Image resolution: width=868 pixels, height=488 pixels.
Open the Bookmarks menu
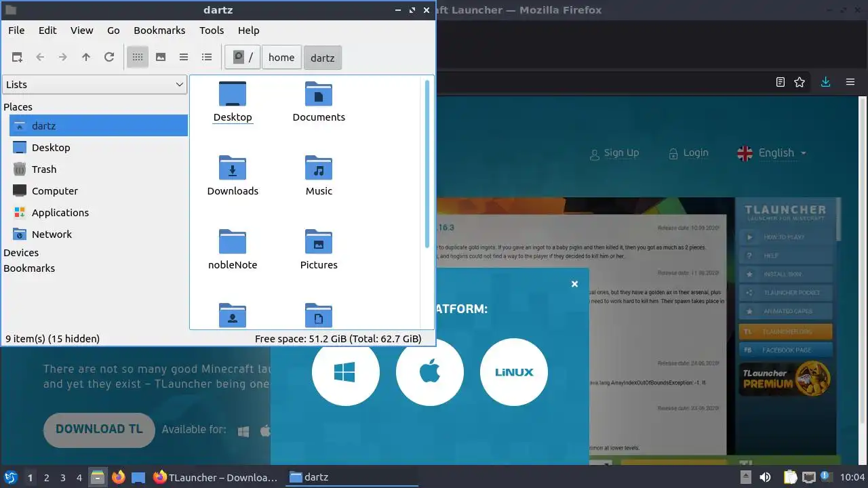tap(159, 30)
